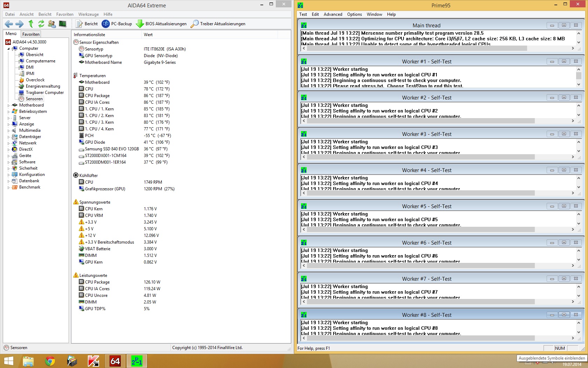Image resolution: width=588 pixels, height=368 pixels.
Task: Click the Informationsliste column header
Action: [106, 34]
